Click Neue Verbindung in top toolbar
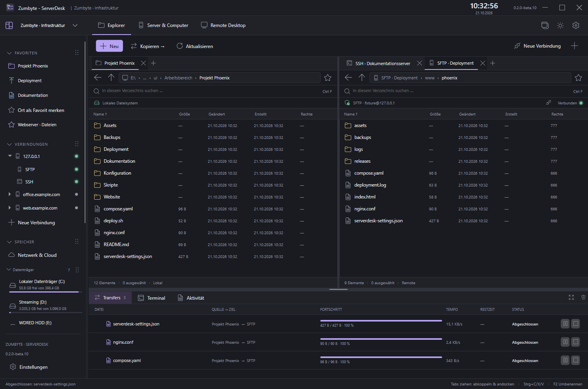Image resolution: width=588 pixels, height=389 pixels. coord(537,46)
